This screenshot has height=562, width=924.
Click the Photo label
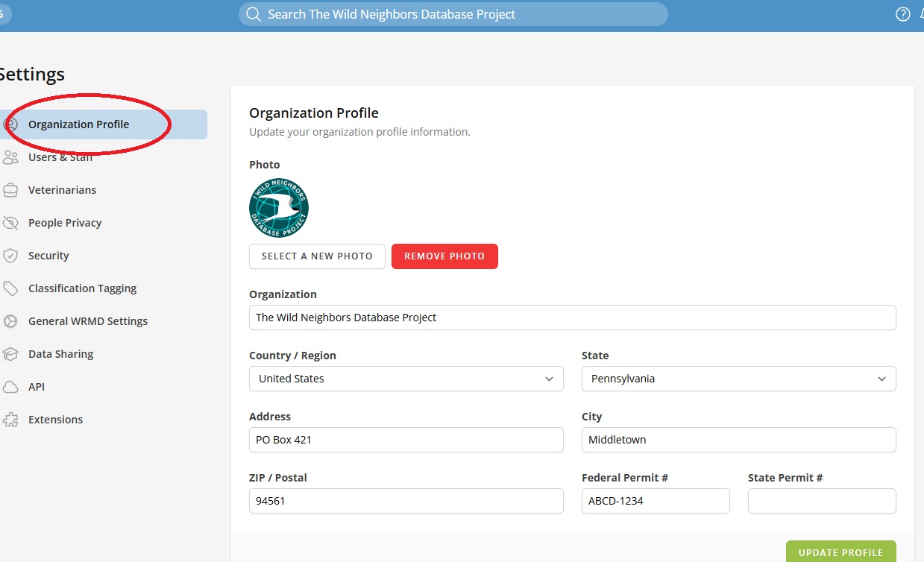coord(265,165)
